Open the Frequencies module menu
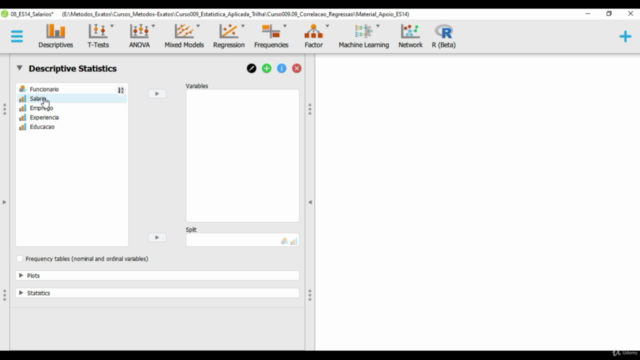The height and width of the screenshot is (360, 640). click(x=271, y=36)
